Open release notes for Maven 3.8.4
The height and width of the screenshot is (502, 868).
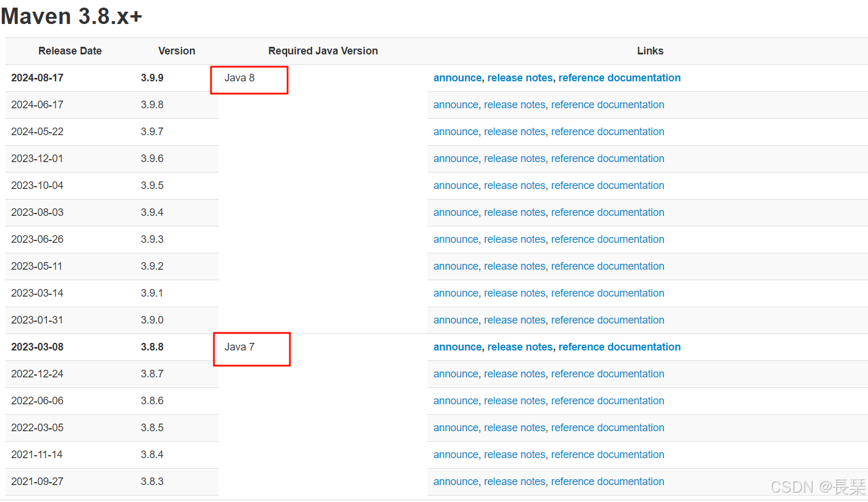[x=514, y=454]
